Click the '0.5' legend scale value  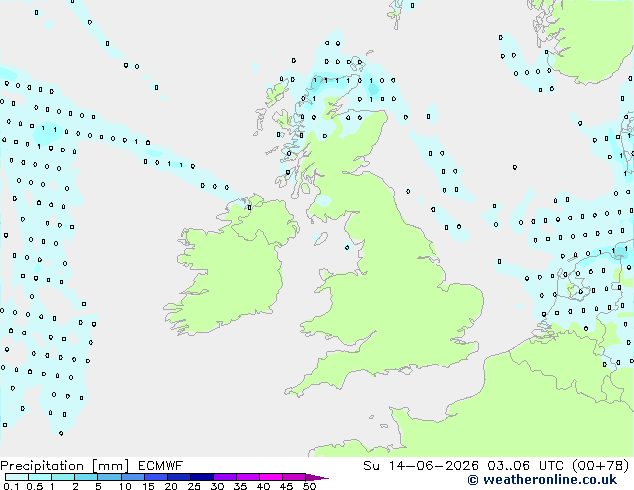coord(35,486)
